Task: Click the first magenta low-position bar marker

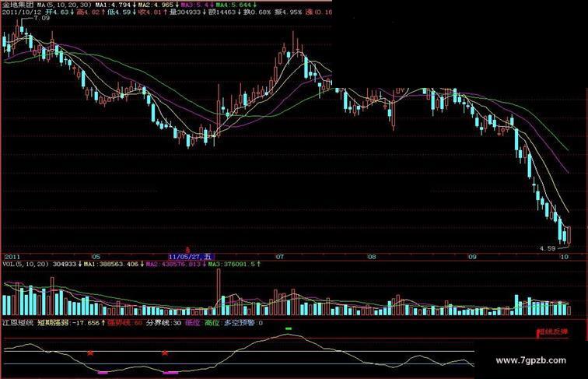Action: tap(103, 373)
